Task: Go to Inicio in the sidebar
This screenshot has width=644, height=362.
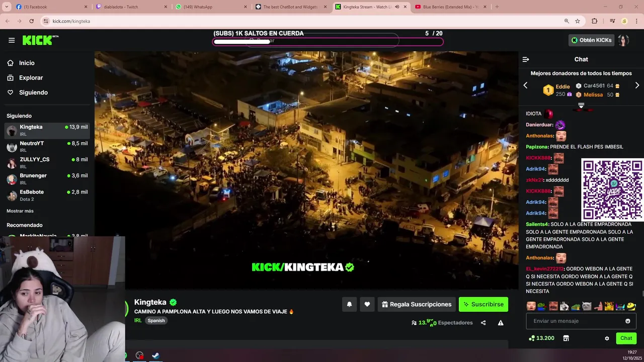Action: click(27, 63)
